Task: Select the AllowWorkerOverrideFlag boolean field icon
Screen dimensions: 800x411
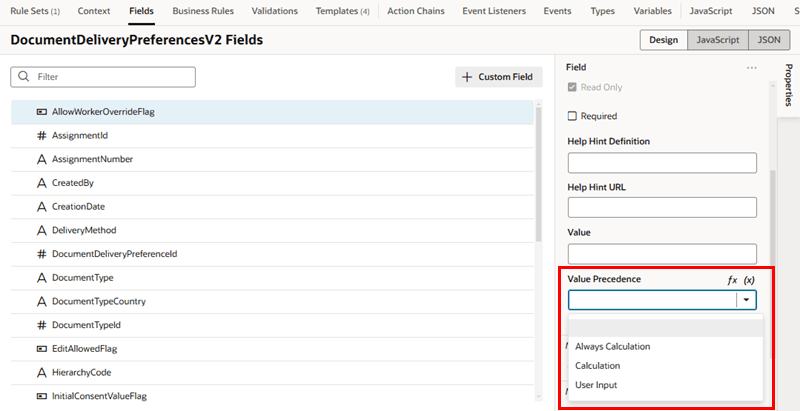Action: click(x=42, y=112)
